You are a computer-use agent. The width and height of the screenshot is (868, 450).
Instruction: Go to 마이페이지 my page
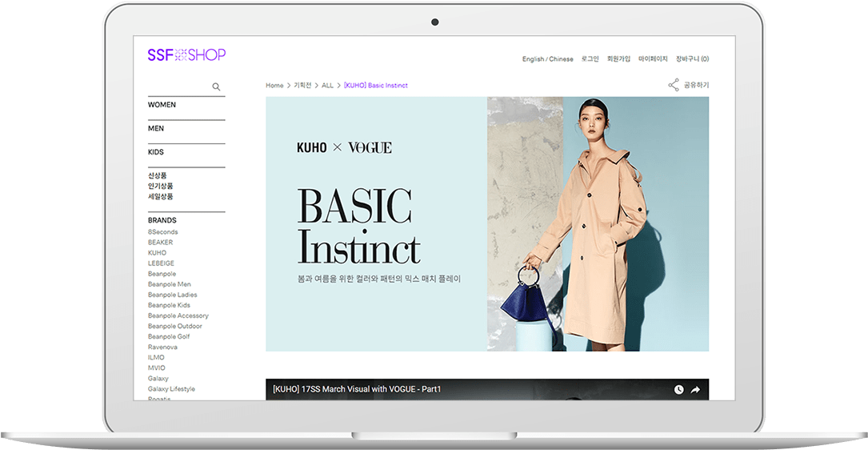tap(652, 59)
